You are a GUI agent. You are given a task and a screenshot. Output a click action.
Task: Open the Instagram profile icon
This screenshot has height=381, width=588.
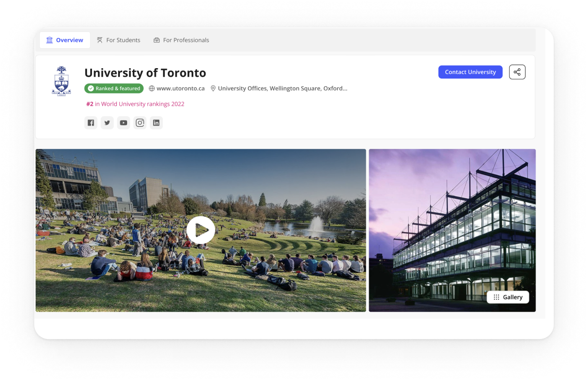pos(140,123)
